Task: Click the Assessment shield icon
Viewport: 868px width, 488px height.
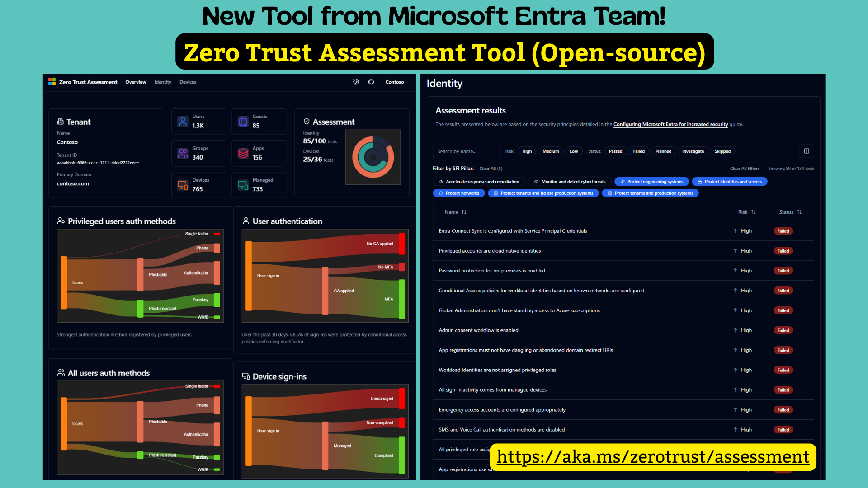Action: pos(307,122)
